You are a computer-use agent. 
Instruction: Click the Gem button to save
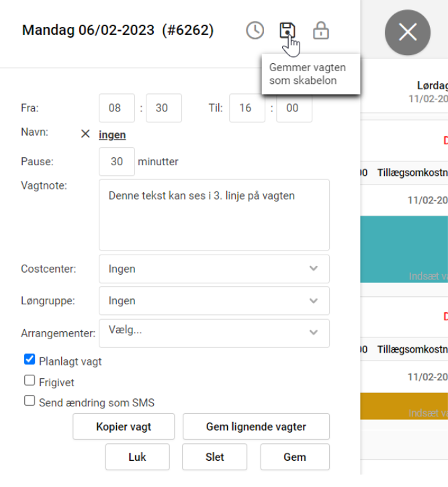pyautogui.click(x=294, y=457)
